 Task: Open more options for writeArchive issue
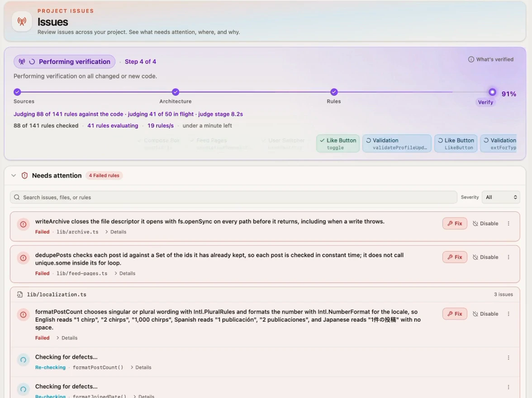point(508,223)
